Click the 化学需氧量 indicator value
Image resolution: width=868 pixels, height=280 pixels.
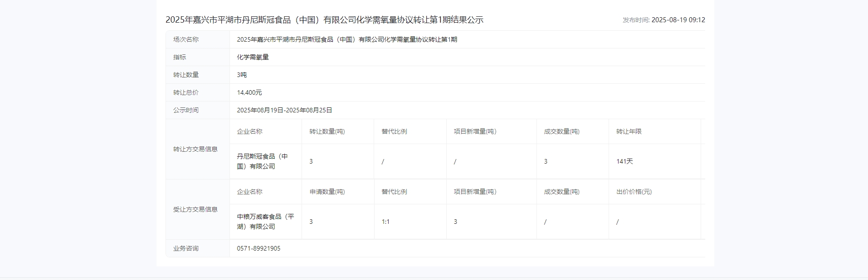pos(253,57)
